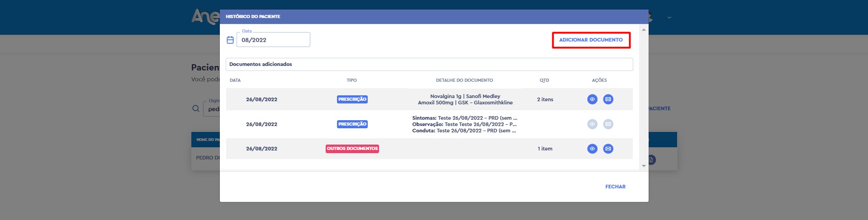Click the Outros Documentos tag
Screen dimensions: 868x220
coord(352,149)
